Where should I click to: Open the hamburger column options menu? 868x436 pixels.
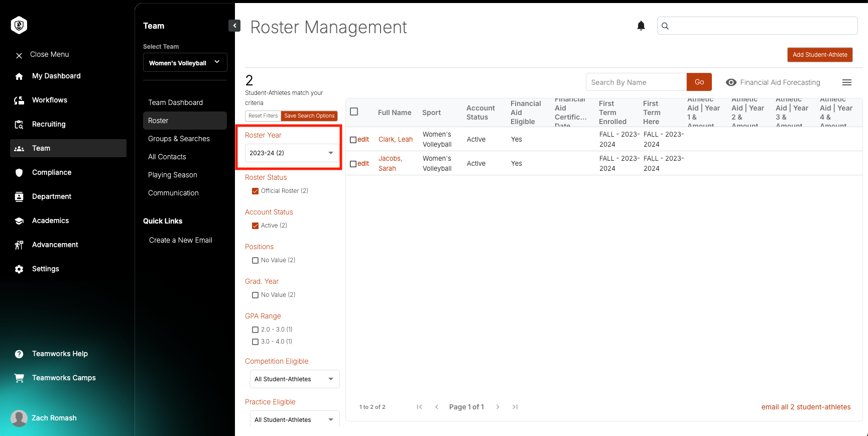click(847, 82)
